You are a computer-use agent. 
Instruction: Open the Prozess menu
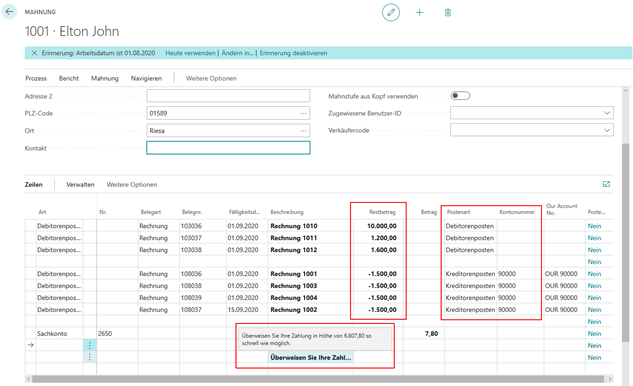[x=36, y=78]
